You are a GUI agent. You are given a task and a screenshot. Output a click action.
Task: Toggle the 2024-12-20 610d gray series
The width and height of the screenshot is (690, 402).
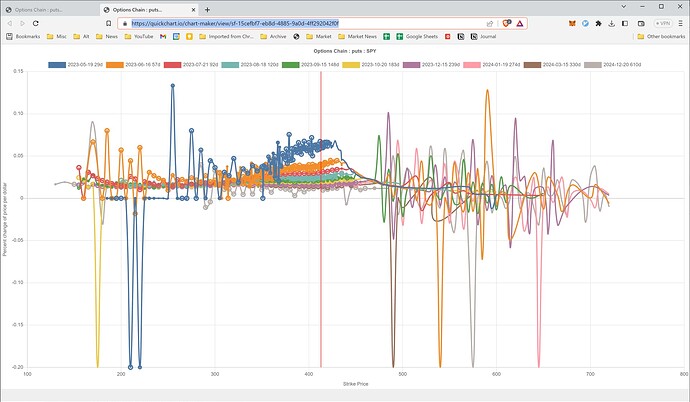[613, 65]
